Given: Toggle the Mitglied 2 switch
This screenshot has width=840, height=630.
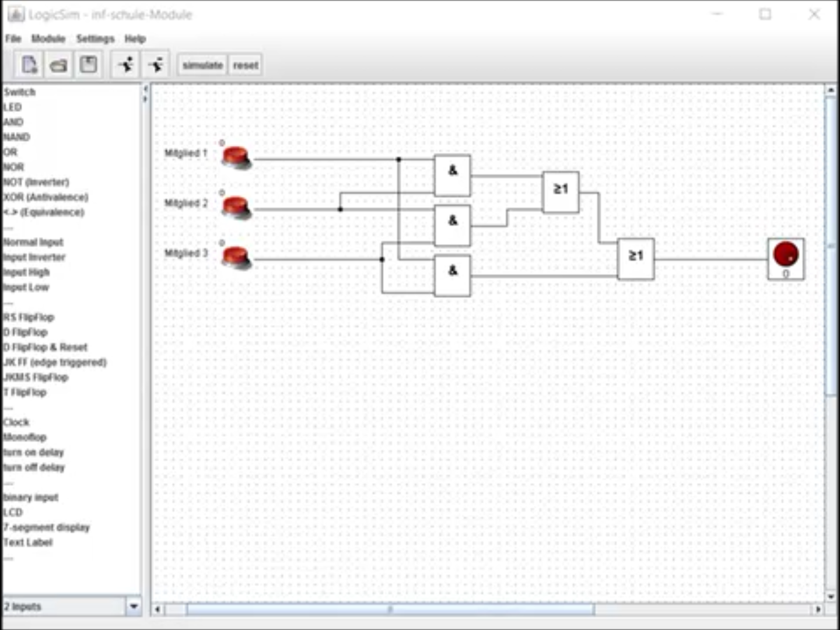Looking at the screenshot, I should [x=236, y=207].
